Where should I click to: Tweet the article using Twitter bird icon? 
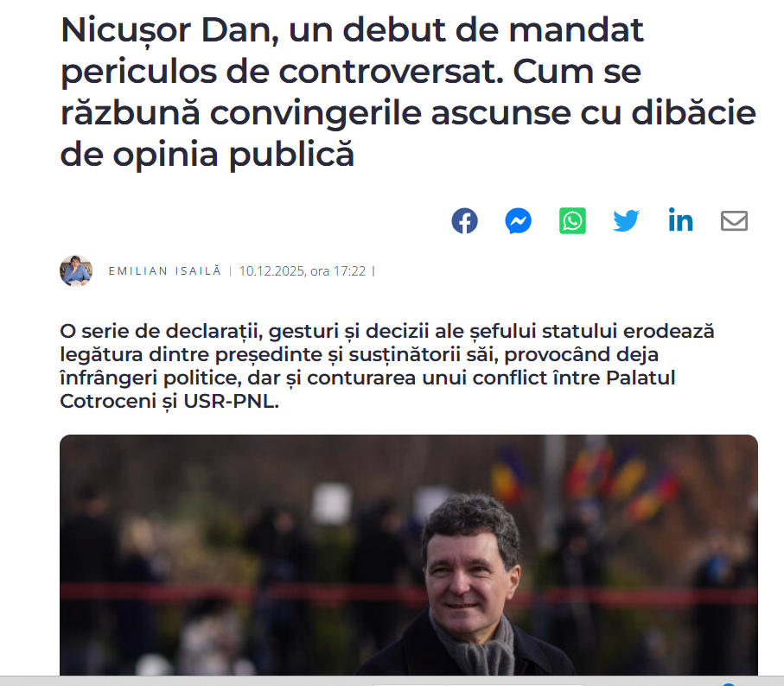(x=626, y=221)
